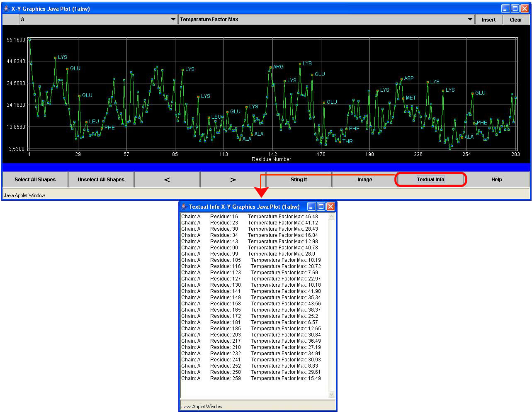Screen dimensions: 532x412
Task: Select the Residue: 158 row
Action: (x=251, y=304)
